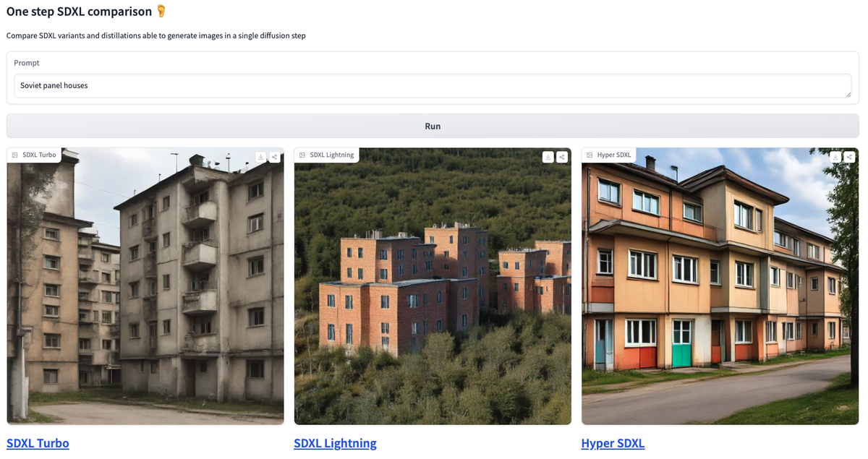This screenshot has width=868, height=459.
Task: Click the image icon beside SDXL Turbo label
Action: click(14, 155)
